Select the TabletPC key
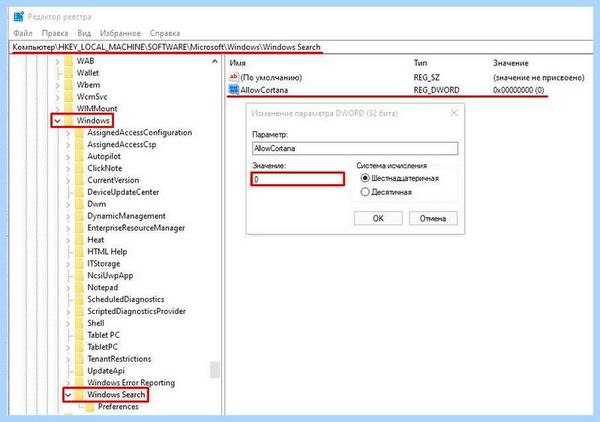This screenshot has height=422, width=600. coord(102,347)
